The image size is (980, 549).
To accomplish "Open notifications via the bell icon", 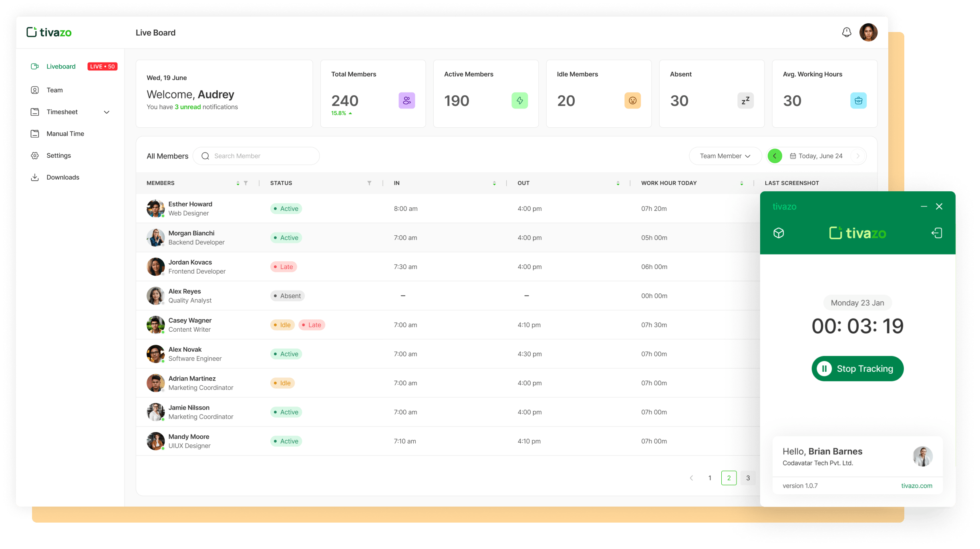I will (x=846, y=32).
